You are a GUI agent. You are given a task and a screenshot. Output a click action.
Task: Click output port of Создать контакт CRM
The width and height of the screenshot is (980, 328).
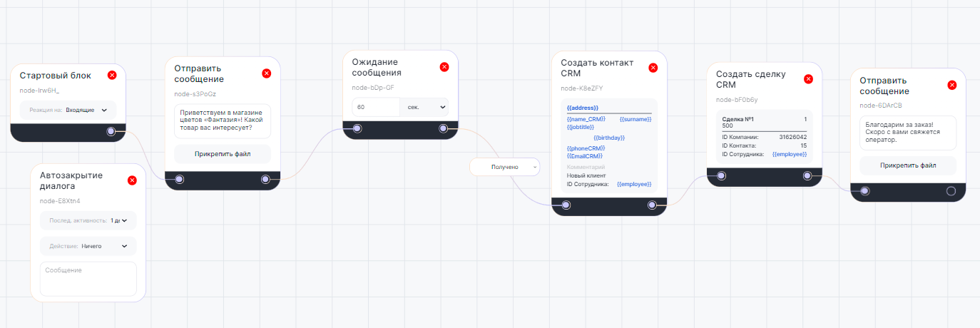[652, 205]
